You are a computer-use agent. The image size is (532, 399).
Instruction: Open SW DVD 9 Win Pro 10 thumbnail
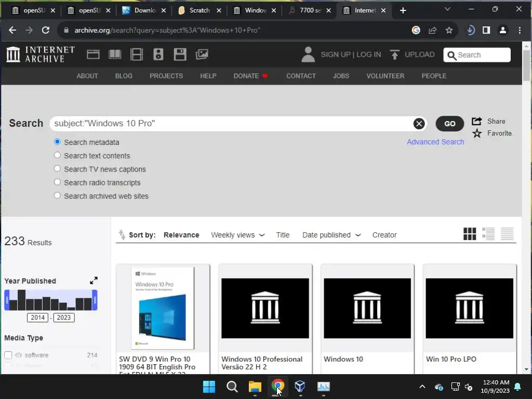tap(163, 308)
